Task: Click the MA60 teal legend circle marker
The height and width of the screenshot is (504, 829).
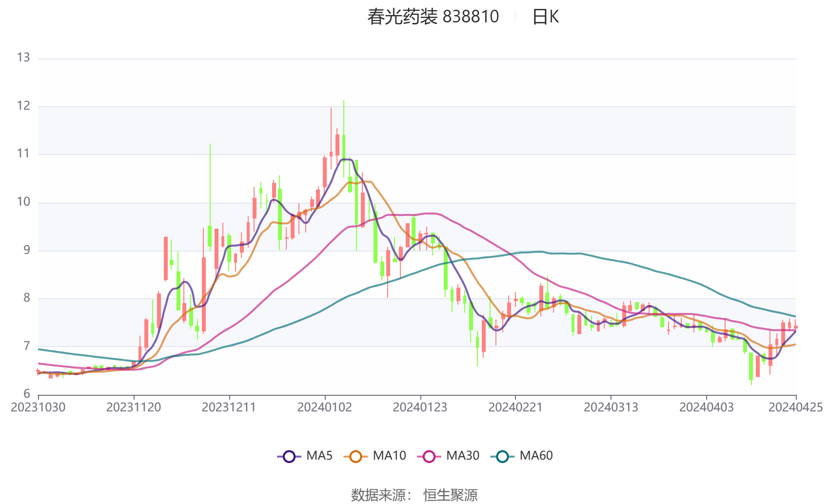Action: pos(502,456)
